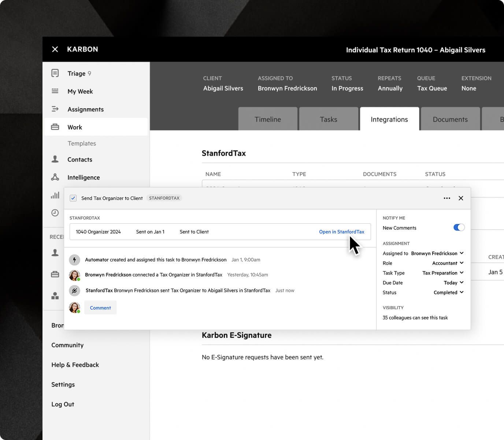Open Contacts using the person icon
The width and height of the screenshot is (504, 440).
(55, 159)
